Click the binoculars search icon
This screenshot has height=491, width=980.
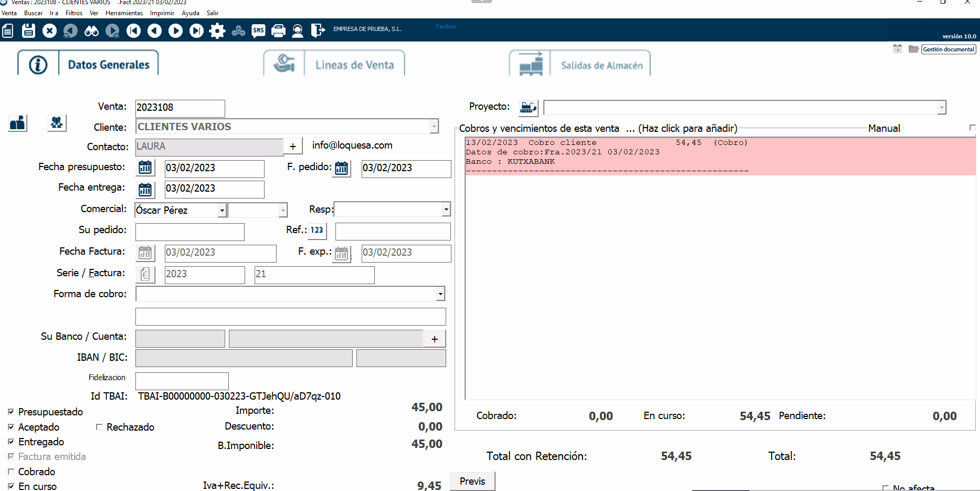[91, 31]
